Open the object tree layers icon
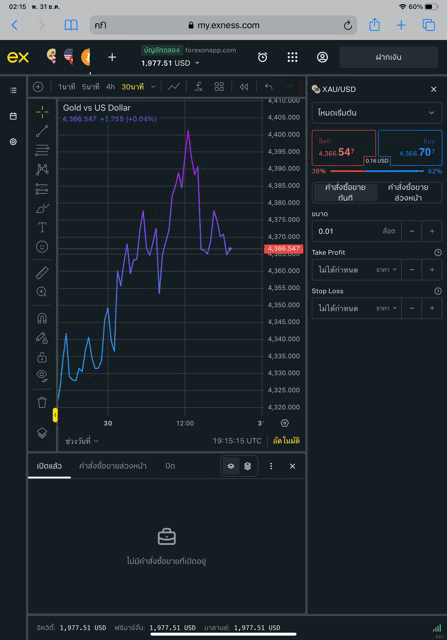447x640 pixels. tap(42, 432)
